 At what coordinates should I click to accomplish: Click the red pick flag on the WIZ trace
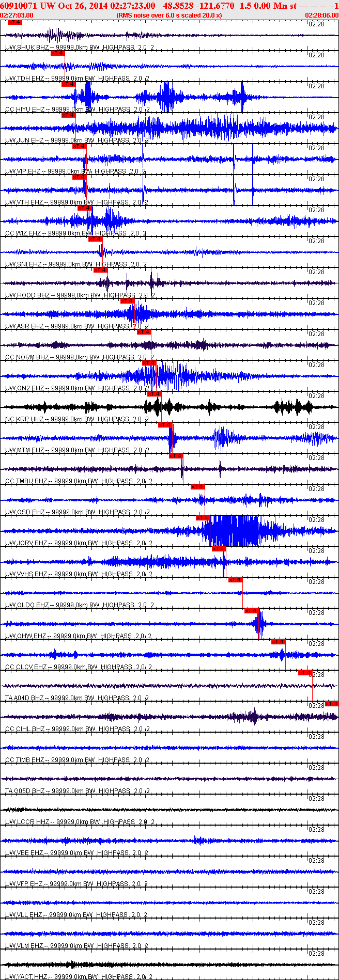(84, 208)
